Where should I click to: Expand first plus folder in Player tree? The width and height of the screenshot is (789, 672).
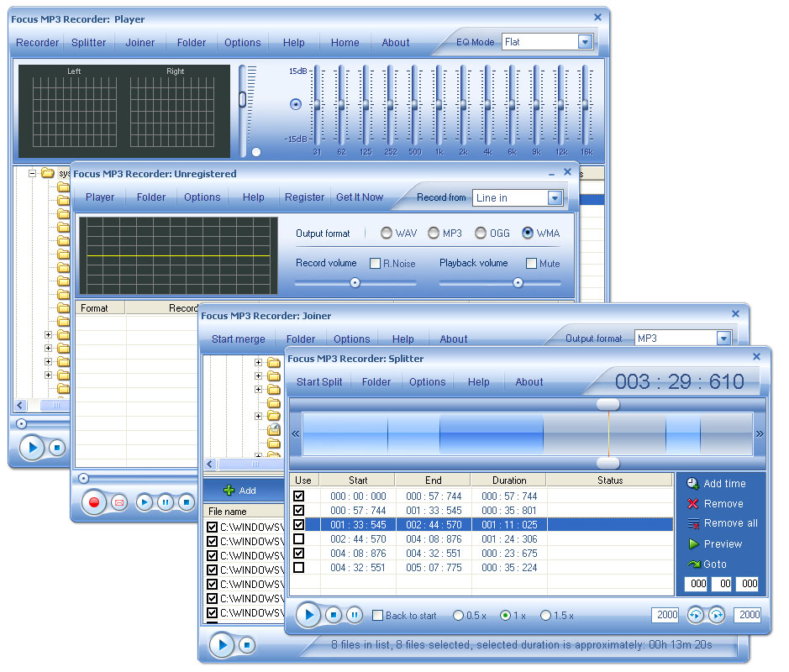point(48,334)
